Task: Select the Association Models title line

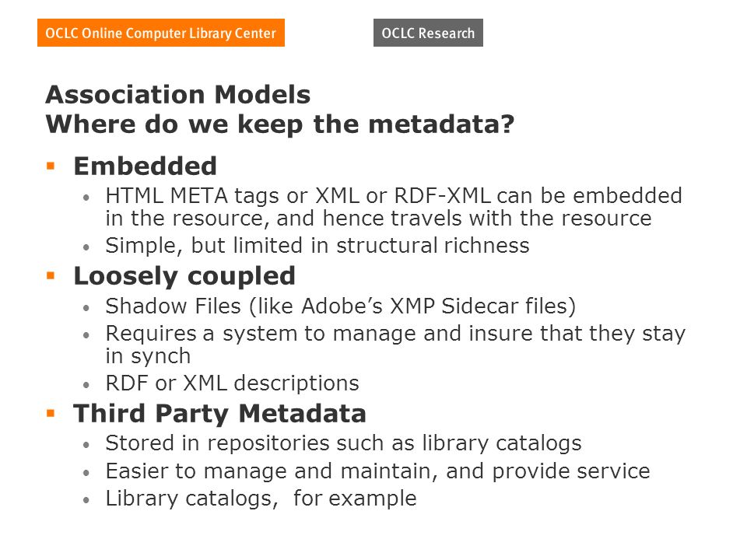Action: point(178,94)
